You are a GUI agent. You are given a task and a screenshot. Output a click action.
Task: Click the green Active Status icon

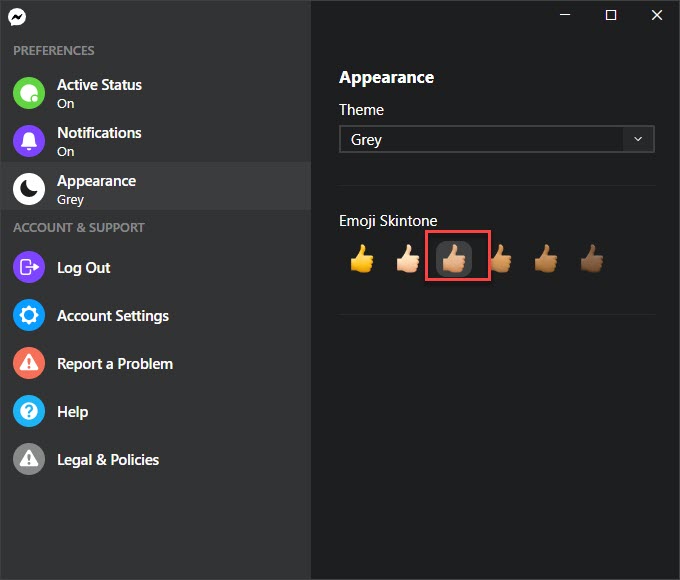pyautogui.click(x=29, y=93)
